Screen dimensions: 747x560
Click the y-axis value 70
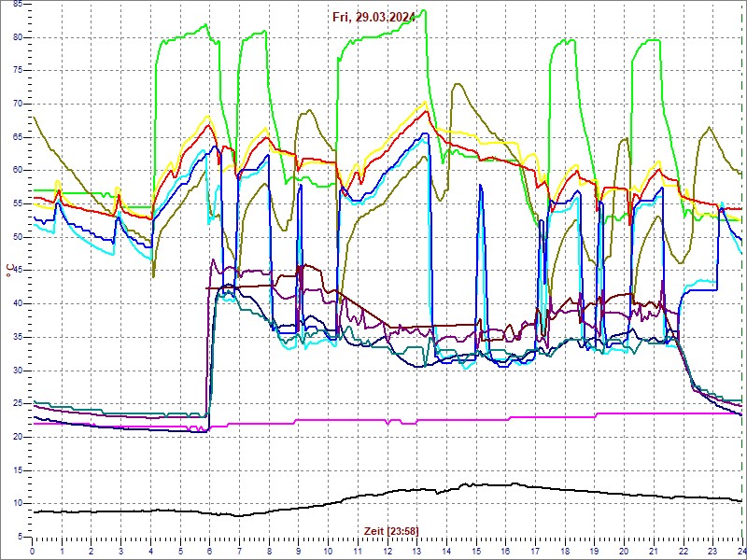[x=17, y=104]
